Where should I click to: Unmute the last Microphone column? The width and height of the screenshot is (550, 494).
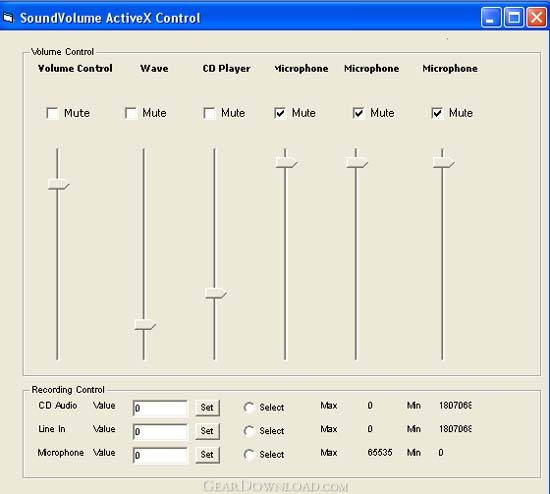437,113
